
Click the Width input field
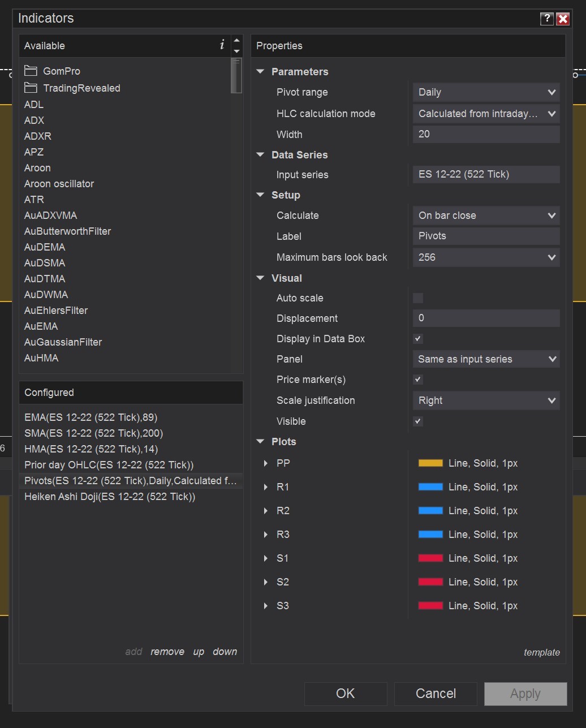(x=486, y=134)
